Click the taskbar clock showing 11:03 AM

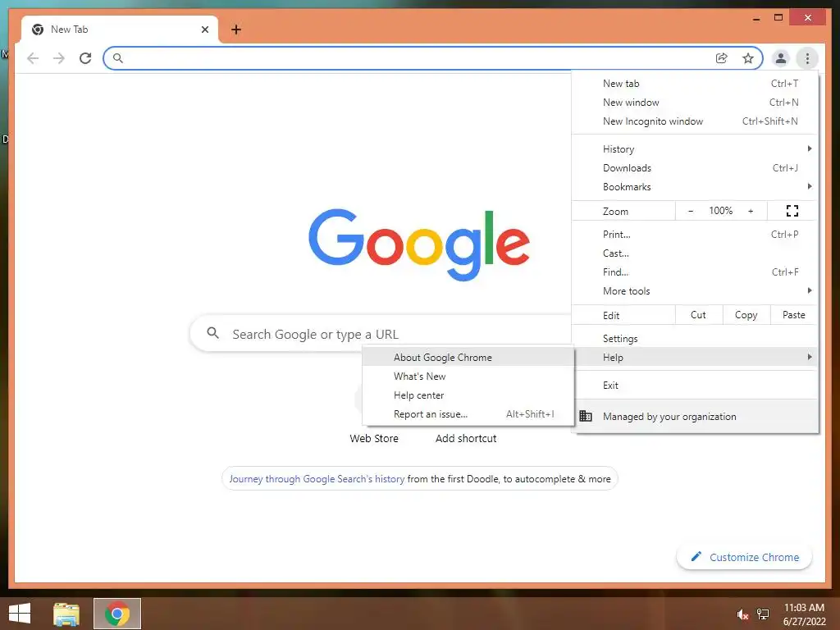point(804,608)
